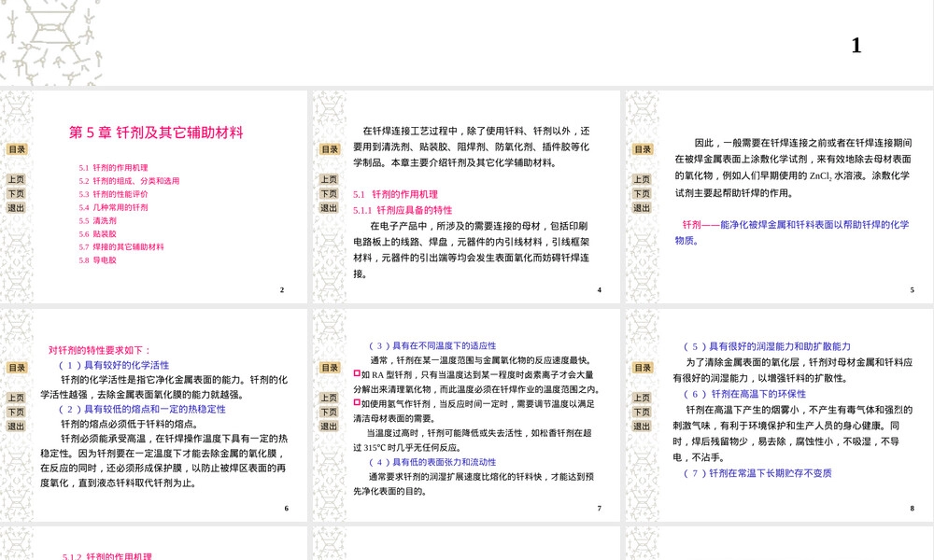Select heading ( 5 ) 具有很好的润湿能力和助扩散能力
Viewport: 934px width, 560px height.
click(767, 346)
